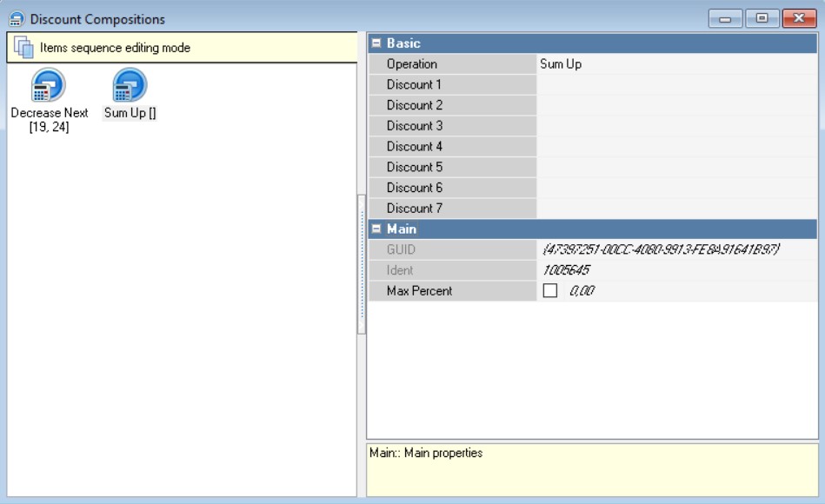The height and width of the screenshot is (504, 825).
Task: Click the Ident value 1005645
Action: pos(566,270)
